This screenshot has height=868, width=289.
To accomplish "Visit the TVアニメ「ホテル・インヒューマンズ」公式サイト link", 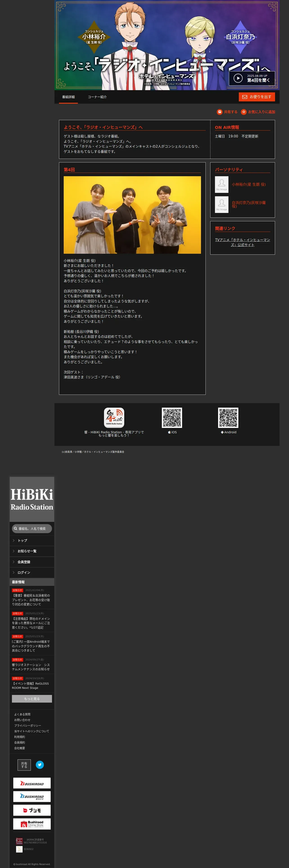I will (x=243, y=242).
